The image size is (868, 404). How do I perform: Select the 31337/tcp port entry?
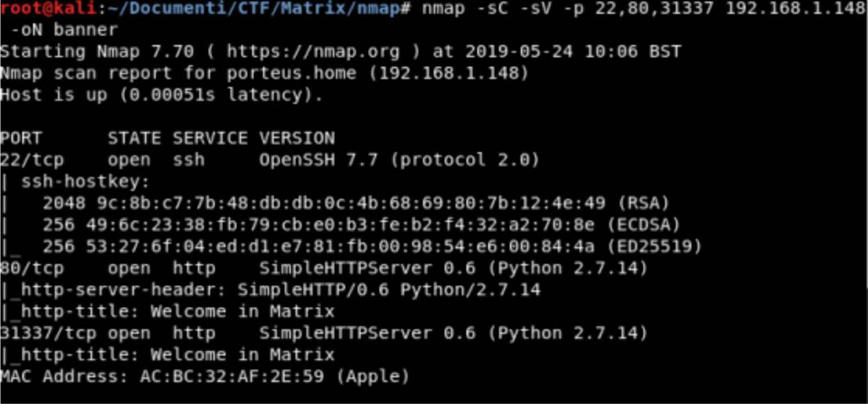coord(48,334)
